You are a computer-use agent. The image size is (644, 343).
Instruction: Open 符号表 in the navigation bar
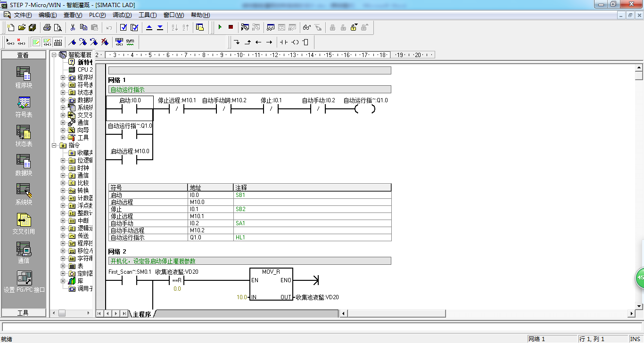coord(24,107)
